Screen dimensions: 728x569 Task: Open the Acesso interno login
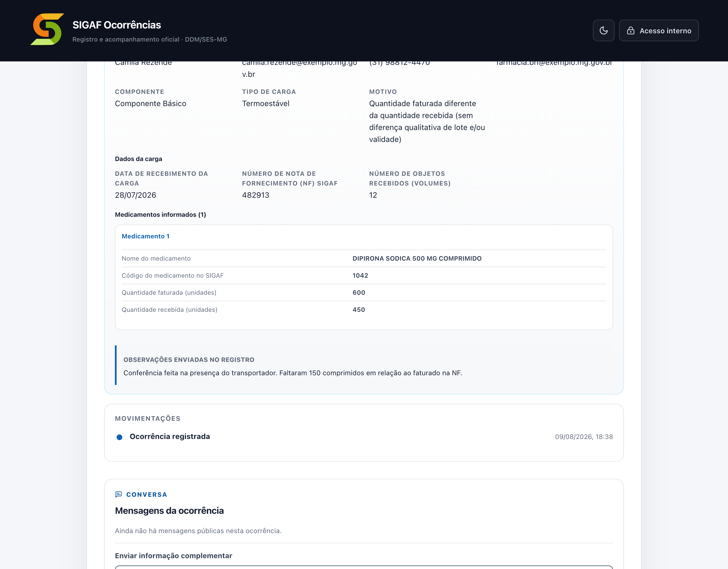pos(659,31)
